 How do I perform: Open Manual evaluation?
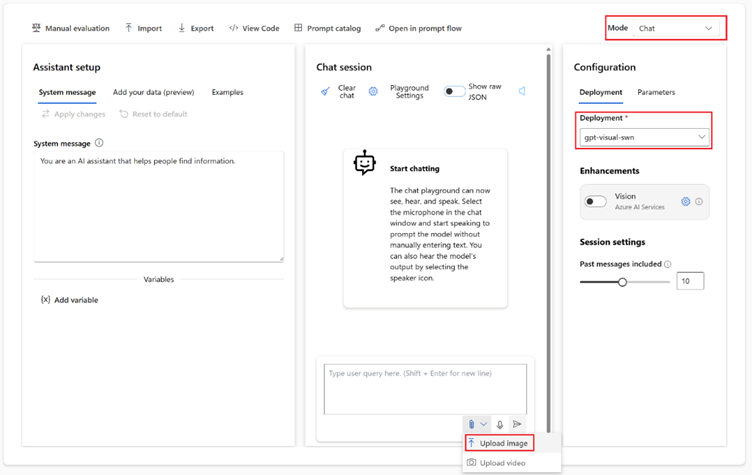(x=70, y=28)
